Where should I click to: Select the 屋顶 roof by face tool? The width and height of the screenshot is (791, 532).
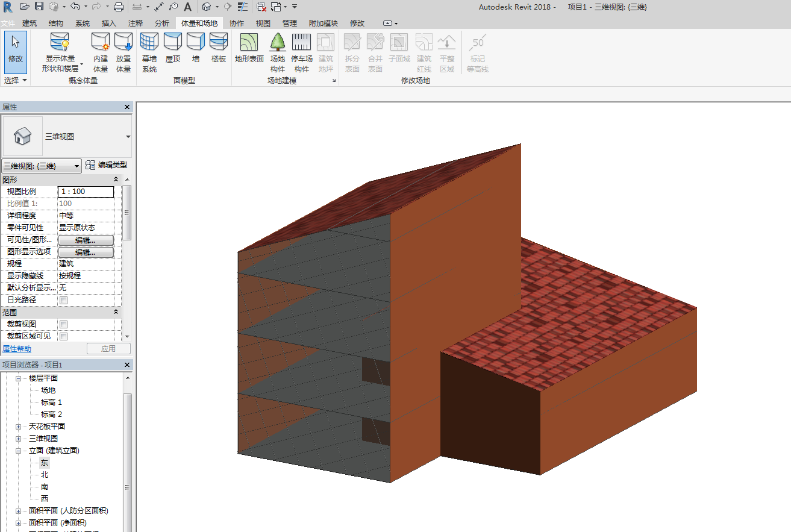coord(173,43)
